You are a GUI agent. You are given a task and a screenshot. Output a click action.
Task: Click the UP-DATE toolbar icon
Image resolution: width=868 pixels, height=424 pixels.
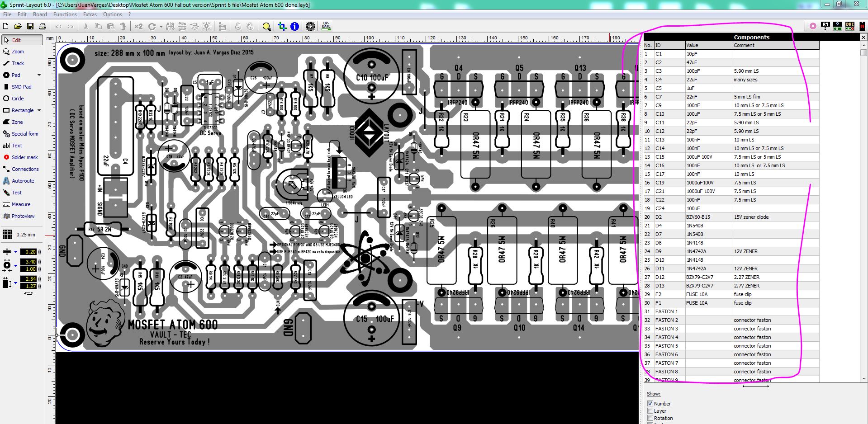click(326, 26)
